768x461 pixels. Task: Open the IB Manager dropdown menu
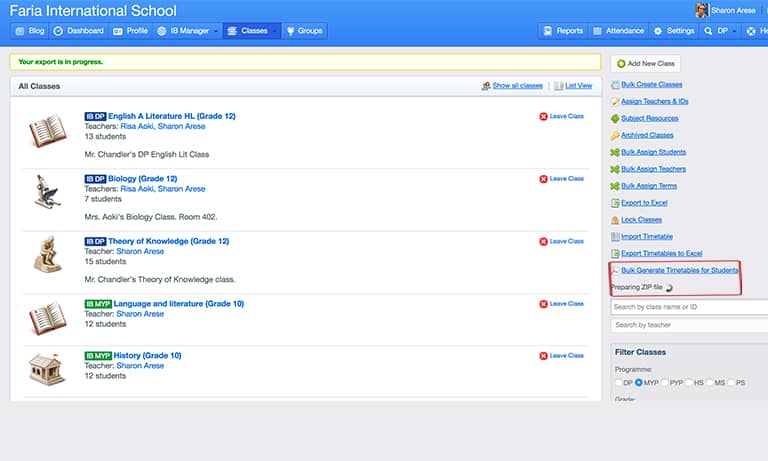(x=188, y=31)
